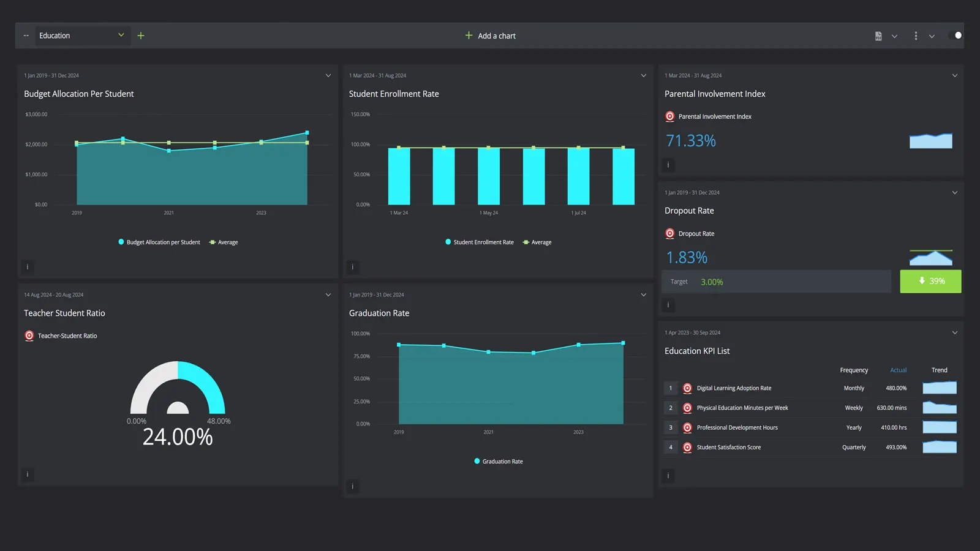980x551 pixels.
Task: Expand the PDF export dropdown arrow
Action: (x=894, y=36)
